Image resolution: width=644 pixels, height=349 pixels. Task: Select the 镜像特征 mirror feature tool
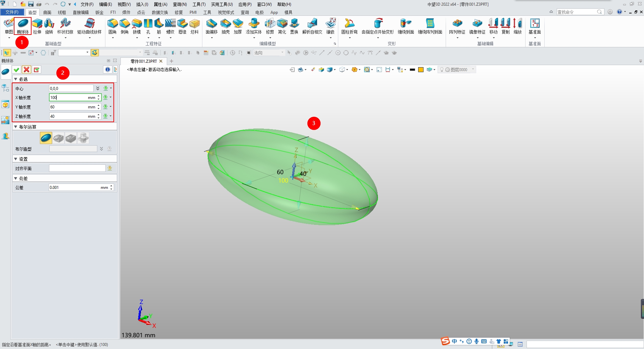click(477, 26)
